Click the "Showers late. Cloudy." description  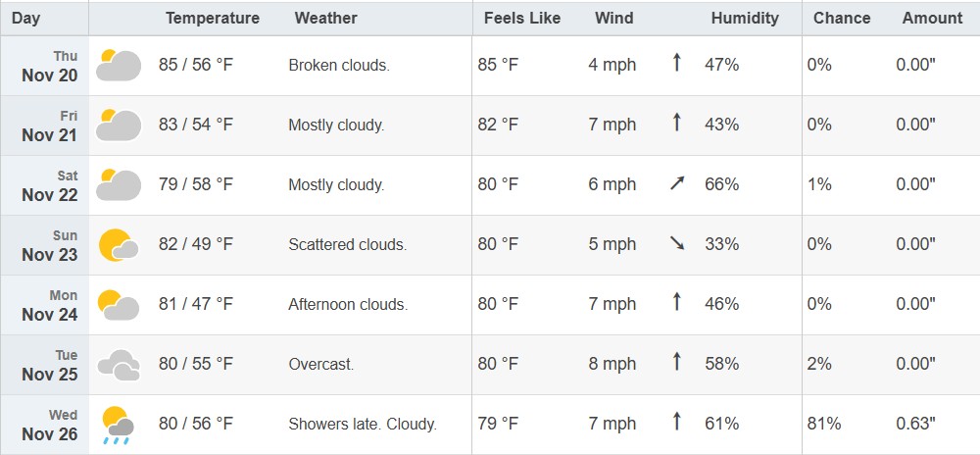[x=363, y=425]
